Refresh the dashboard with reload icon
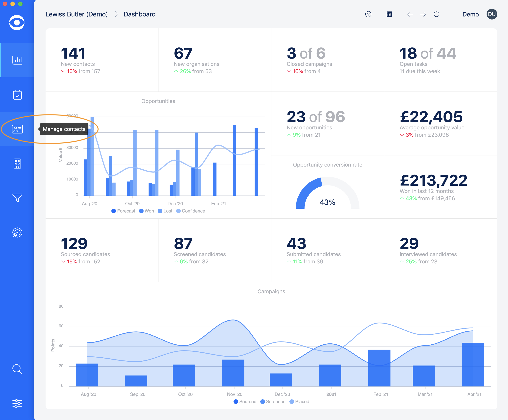The width and height of the screenshot is (508, 420). click(x=436, y=14)
